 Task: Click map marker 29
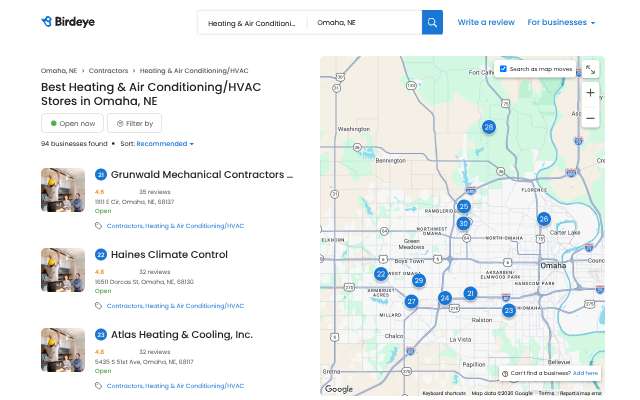point(419,280)
